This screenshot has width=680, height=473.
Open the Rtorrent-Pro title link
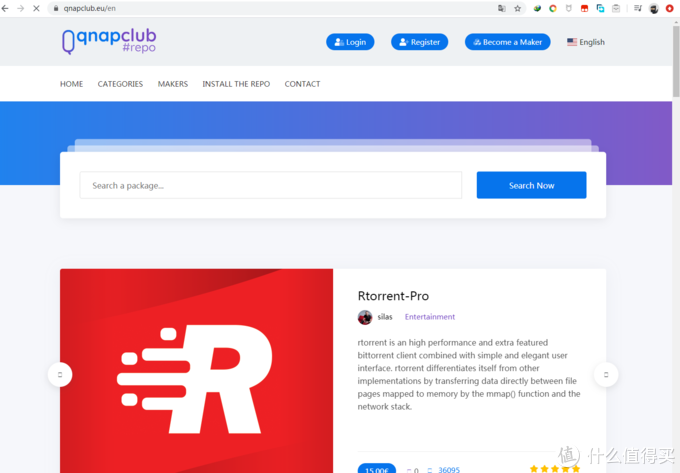(393, 296)
